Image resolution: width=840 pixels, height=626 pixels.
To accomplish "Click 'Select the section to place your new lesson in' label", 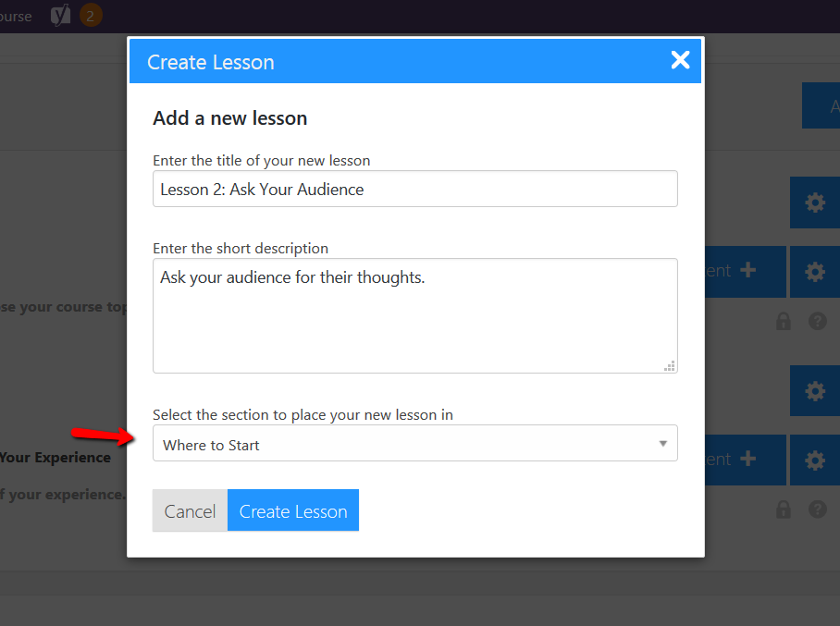I will [x=303, y=415].
